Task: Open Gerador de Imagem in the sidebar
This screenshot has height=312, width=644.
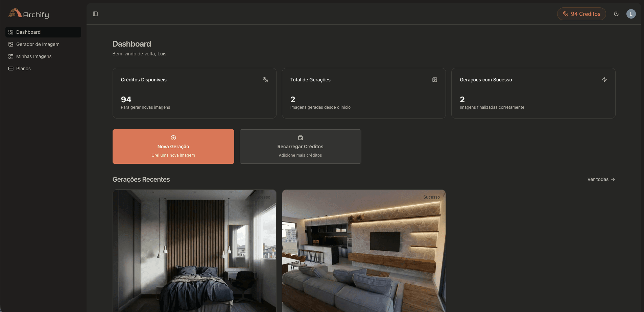Action: [38, 44]
